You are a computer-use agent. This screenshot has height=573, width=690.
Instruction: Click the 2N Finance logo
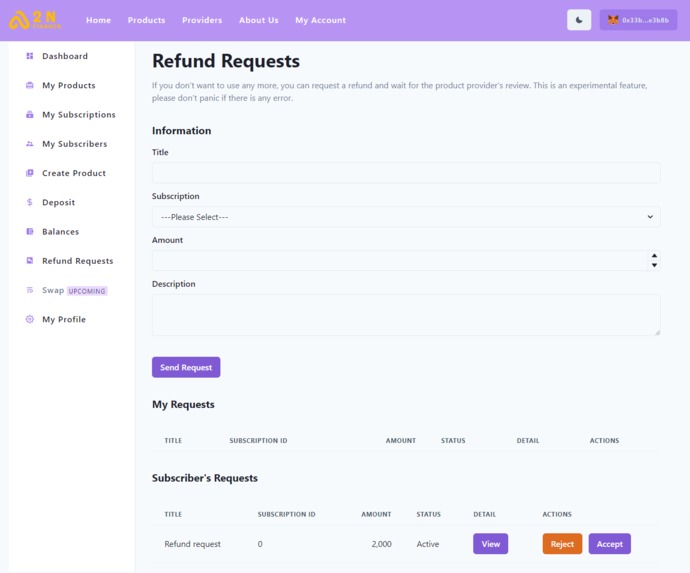coord(36,20)
